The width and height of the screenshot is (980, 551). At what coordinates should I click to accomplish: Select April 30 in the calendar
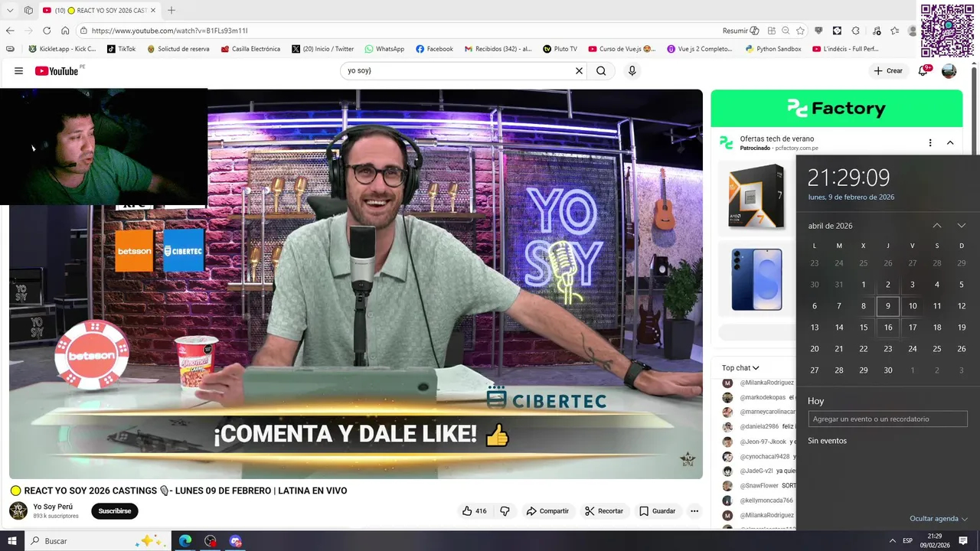point(888,370)
